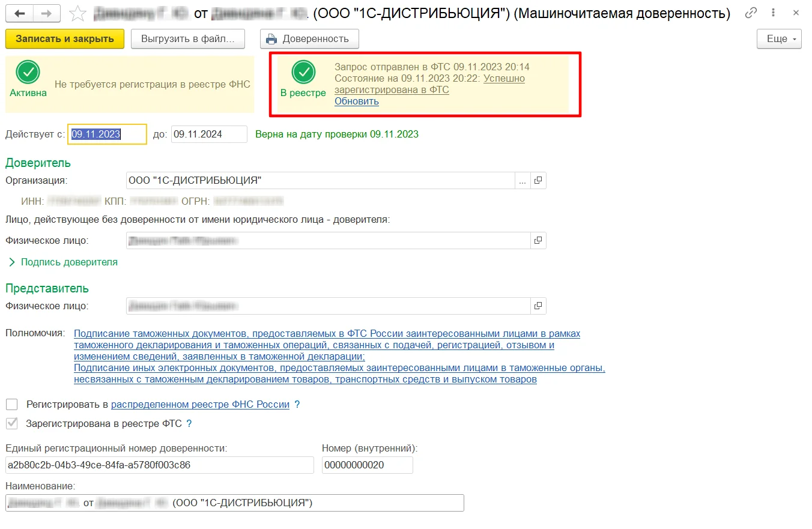Viewport: 812px width, 529px height.
Task: Click the back navigation arrow
Action: (x=20, y=13)
